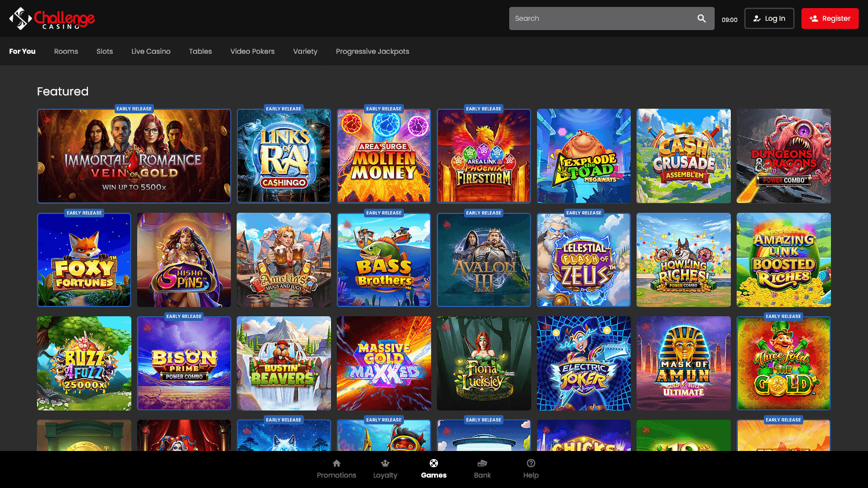Open Help via the question mark icon

[531, 463]
